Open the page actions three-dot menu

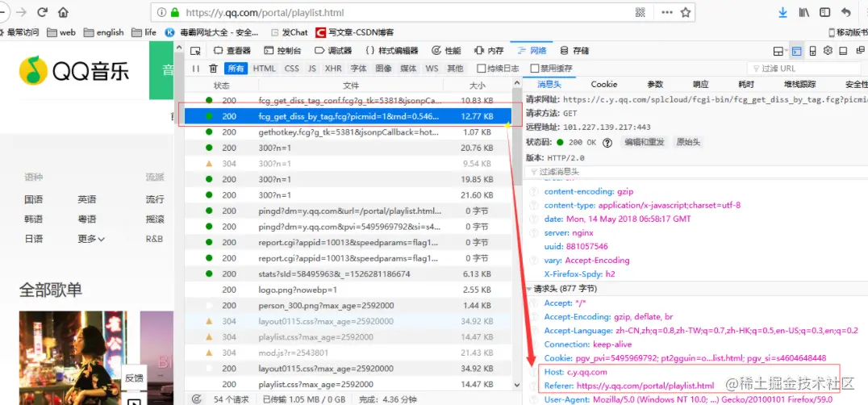667,12
